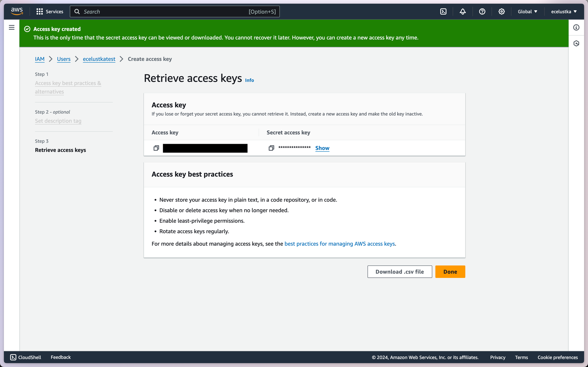Open the info panel icon on the right
588x367 pixels.
coord(576,28)
